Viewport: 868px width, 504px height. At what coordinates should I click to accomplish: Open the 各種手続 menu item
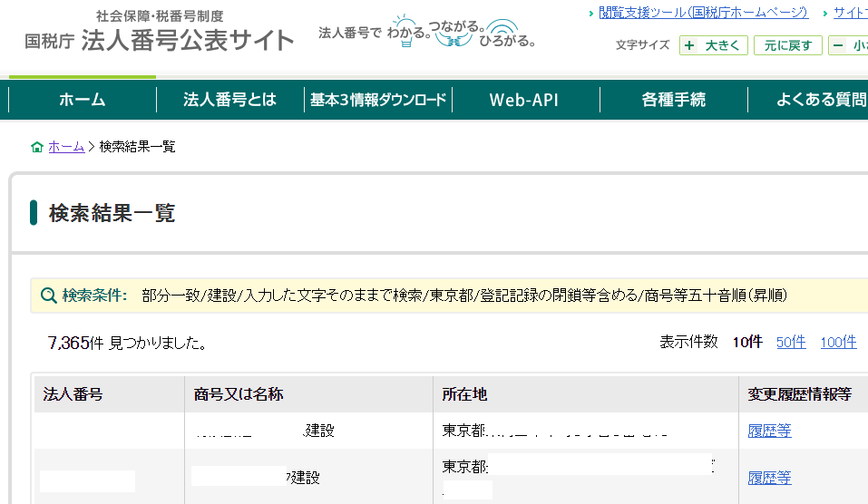click(x=674, y=100)
